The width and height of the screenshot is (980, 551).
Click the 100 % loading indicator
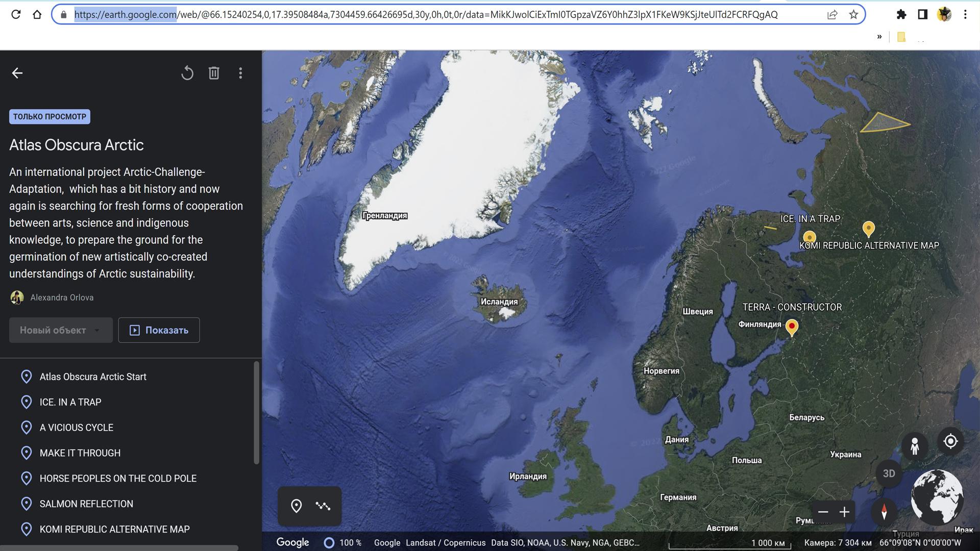(342, 543)
